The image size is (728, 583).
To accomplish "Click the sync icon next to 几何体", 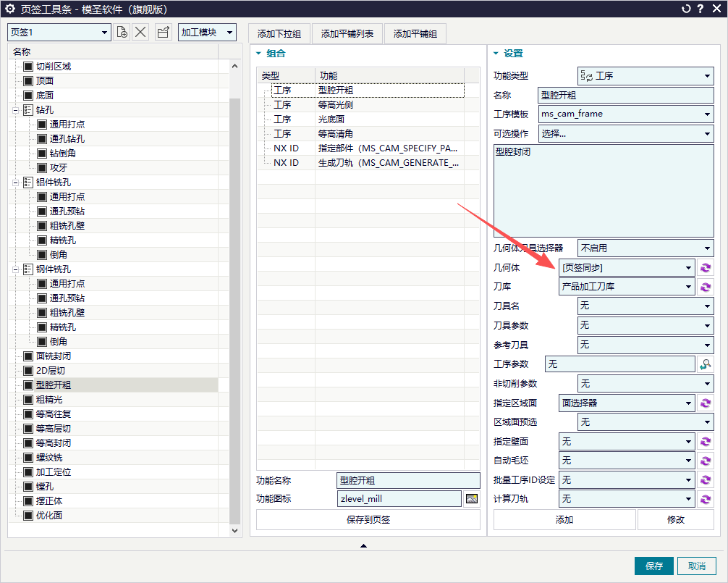I will tap(706, 268).
